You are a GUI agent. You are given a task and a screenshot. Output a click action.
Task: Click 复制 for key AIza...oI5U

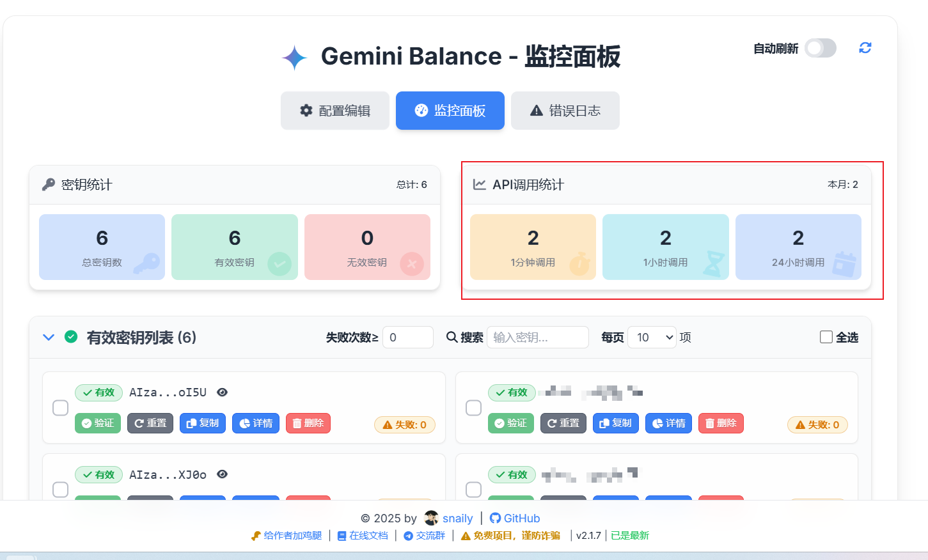click(x=203, y=423)
